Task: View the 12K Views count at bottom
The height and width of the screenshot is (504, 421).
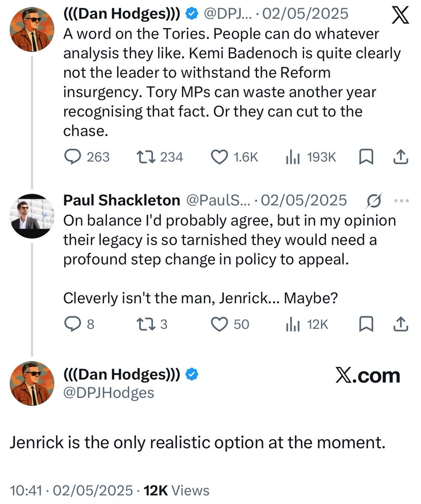Action: (x=176, y=490)
